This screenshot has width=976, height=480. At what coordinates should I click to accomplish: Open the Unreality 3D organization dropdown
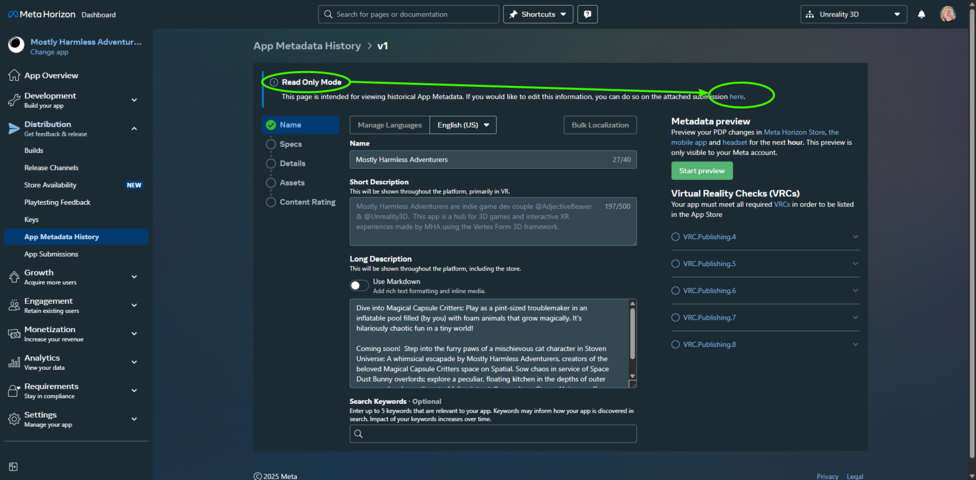coord(853,14)
